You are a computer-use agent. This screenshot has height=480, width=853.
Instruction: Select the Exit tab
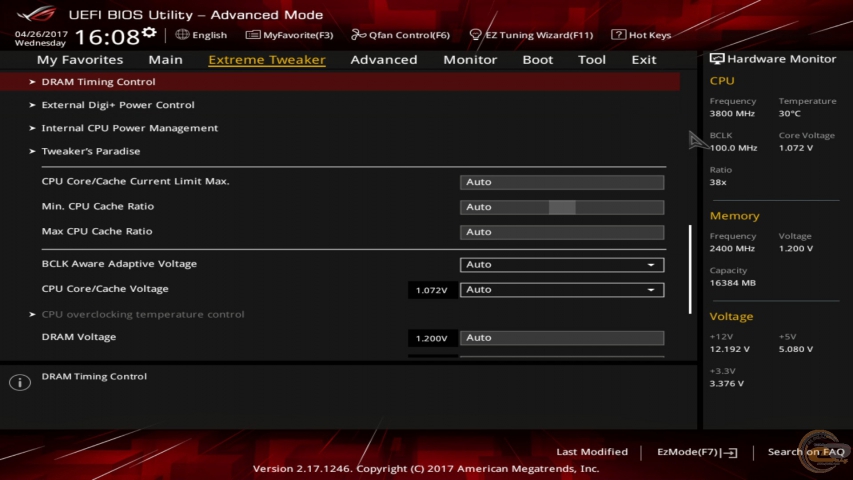[644, 59]
